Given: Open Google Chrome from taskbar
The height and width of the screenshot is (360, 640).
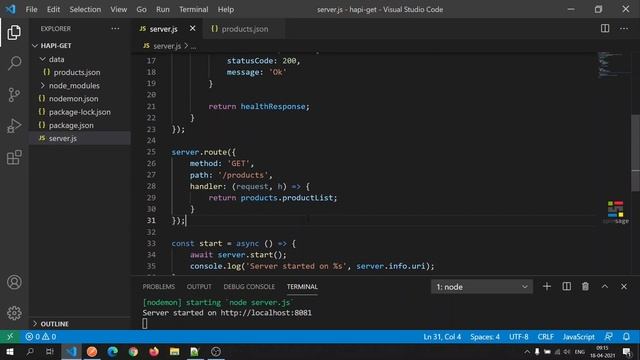Looking at the screenshot, I should click(133, 351).
